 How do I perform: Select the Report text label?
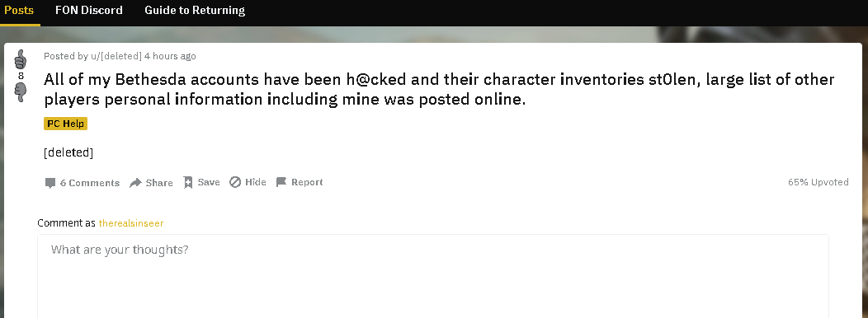pos(307,182)
